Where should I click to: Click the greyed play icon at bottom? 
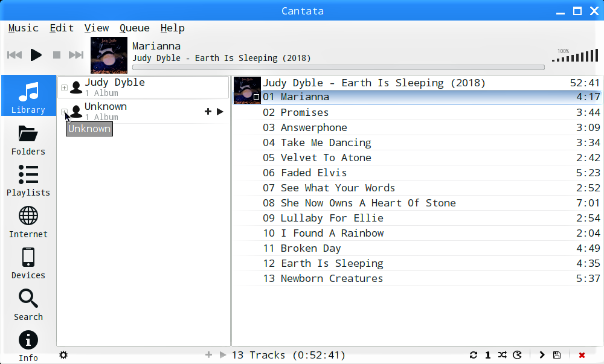pyautogui.click(x=223, y=355)
